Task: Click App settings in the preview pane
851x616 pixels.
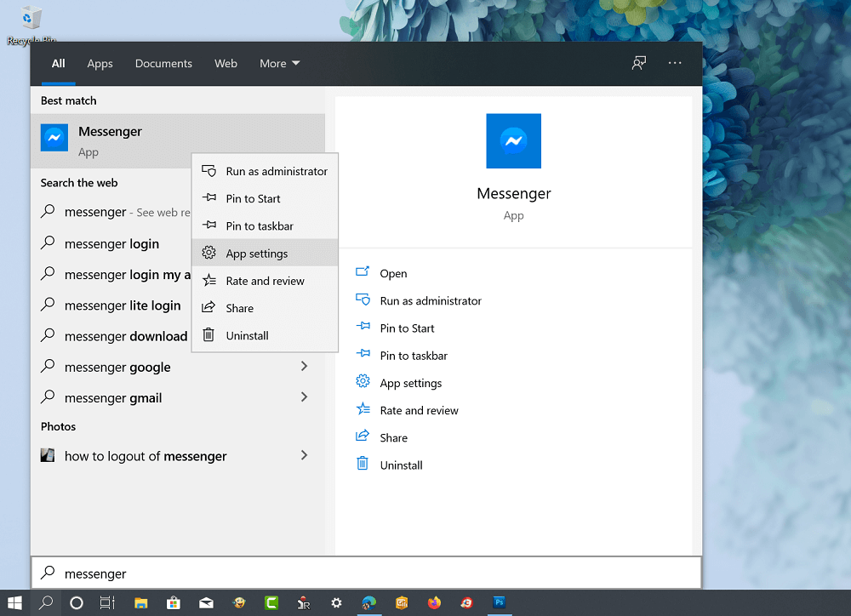Action: [x=411, y=383]
